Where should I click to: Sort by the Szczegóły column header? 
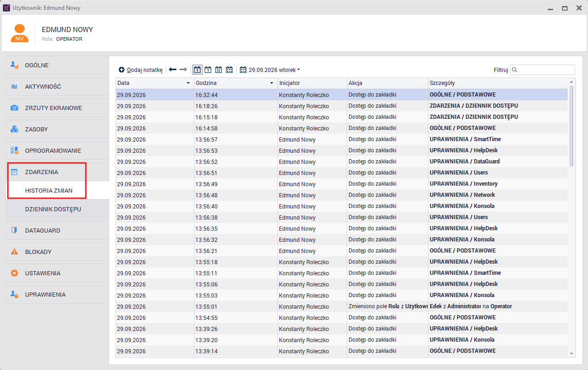pyautogui.click(x=498, y=83)
